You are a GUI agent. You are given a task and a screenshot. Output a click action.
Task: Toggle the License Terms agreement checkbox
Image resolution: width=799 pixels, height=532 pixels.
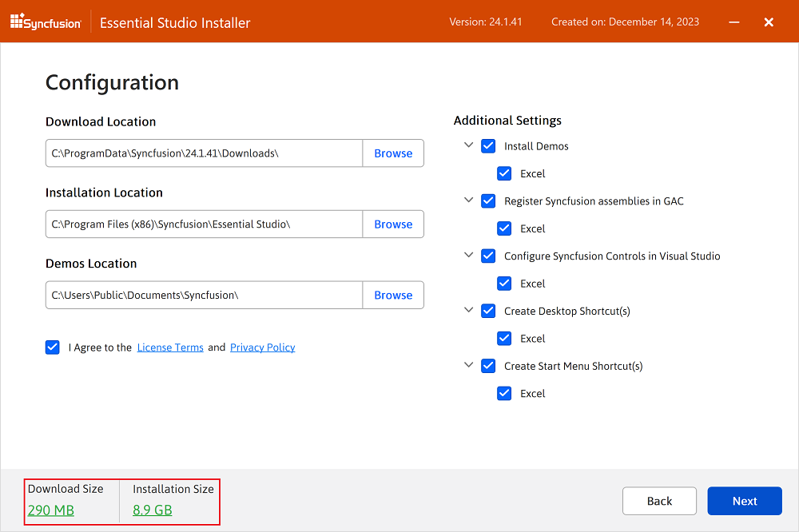coord(52,347)
